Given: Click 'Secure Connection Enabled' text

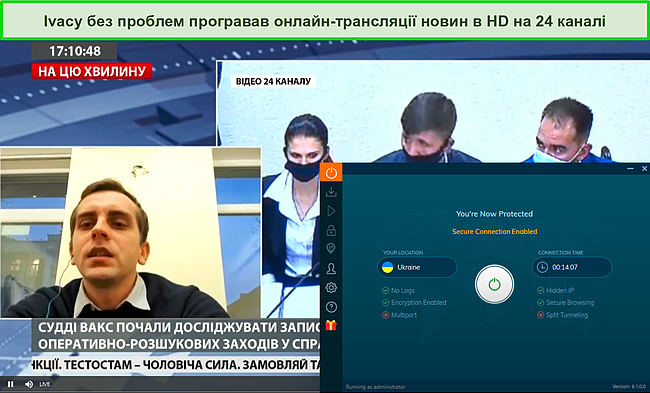Looking at the screenshot, I should [x=495, y=231].
